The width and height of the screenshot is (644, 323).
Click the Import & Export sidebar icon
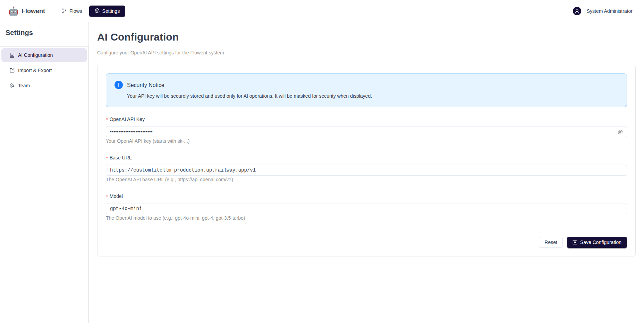tap(12, 70)
